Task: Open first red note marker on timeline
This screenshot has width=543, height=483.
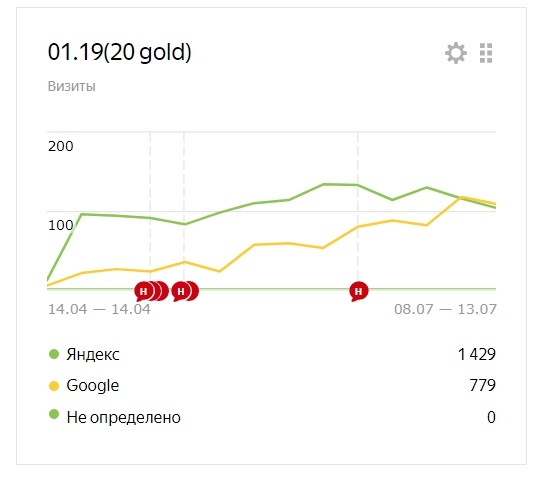Action: point(143,291)
